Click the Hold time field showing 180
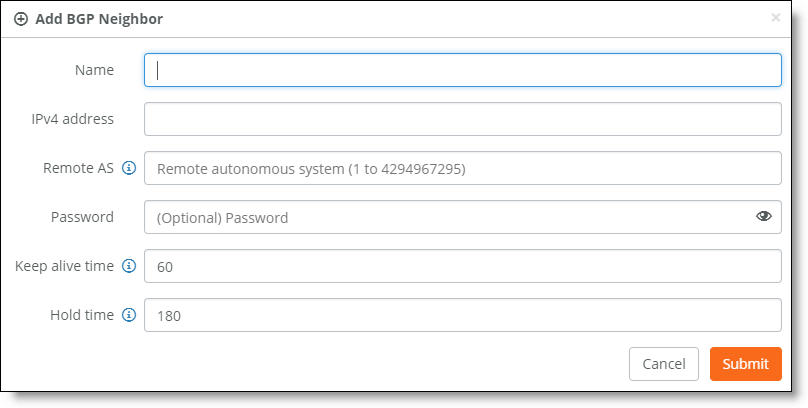808x408 pixels. (463, 315)
